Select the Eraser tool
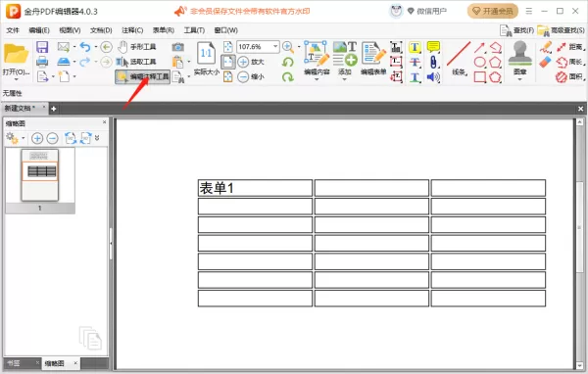Image resolution: width=588 pixels, height=374 pixels. coord(545,62)
